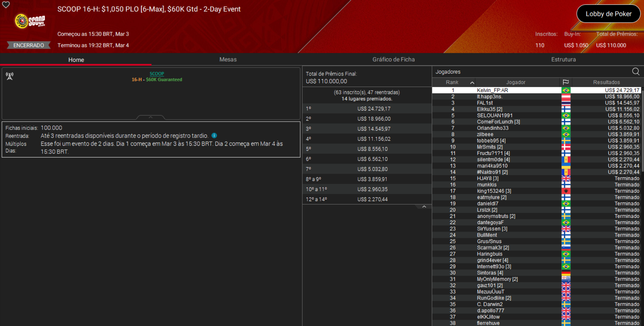644x326 pixels.
Task: Switch to the Mesas tab
Action: click(228, 59)
